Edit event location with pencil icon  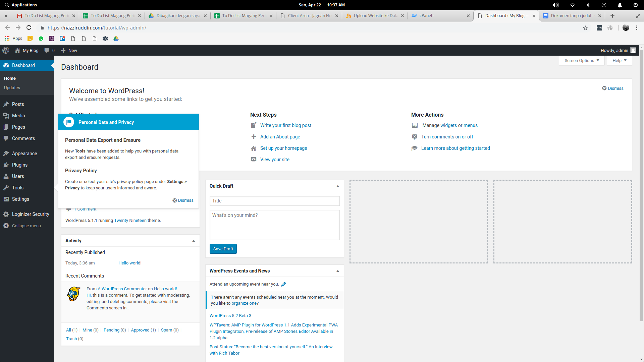(x=283, y=284)
